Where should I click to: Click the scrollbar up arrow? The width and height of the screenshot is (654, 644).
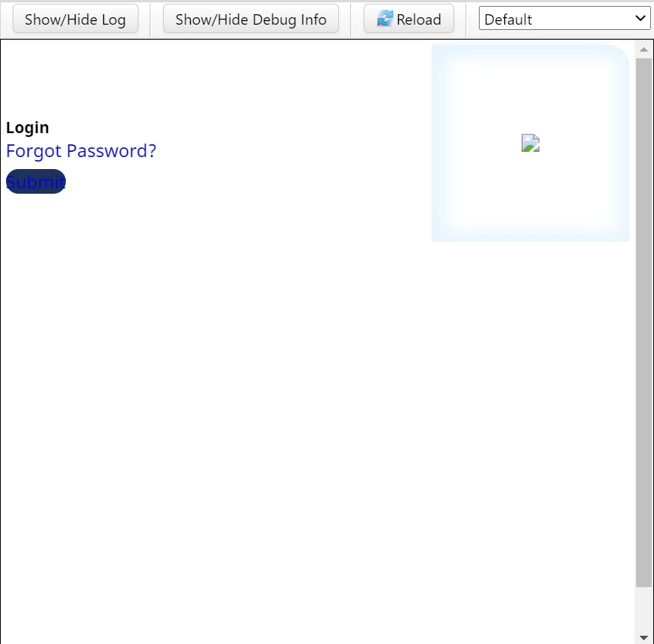point(644,49)
